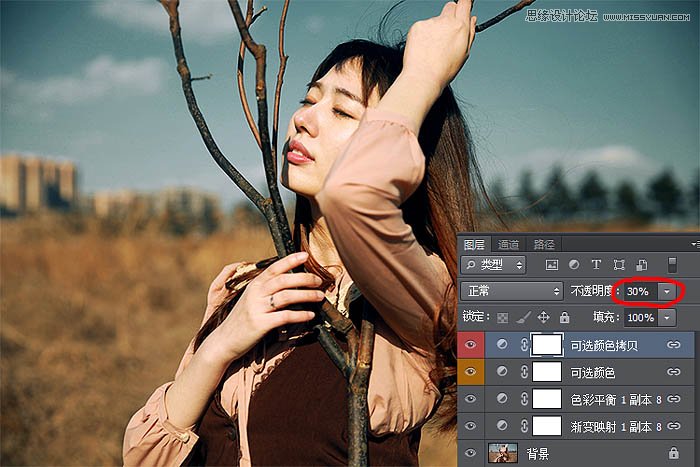700x467 pixels.
Task: Toggle lock image pixels brush icon
Action: pyautogui.click(x=524, y=317)
